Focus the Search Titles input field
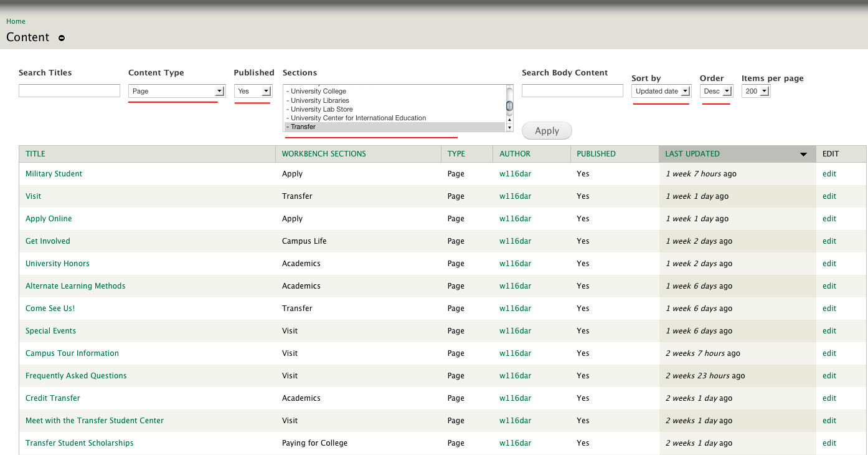Image resolution: width=868 pixels, height=455 pixels. (69, 91)
